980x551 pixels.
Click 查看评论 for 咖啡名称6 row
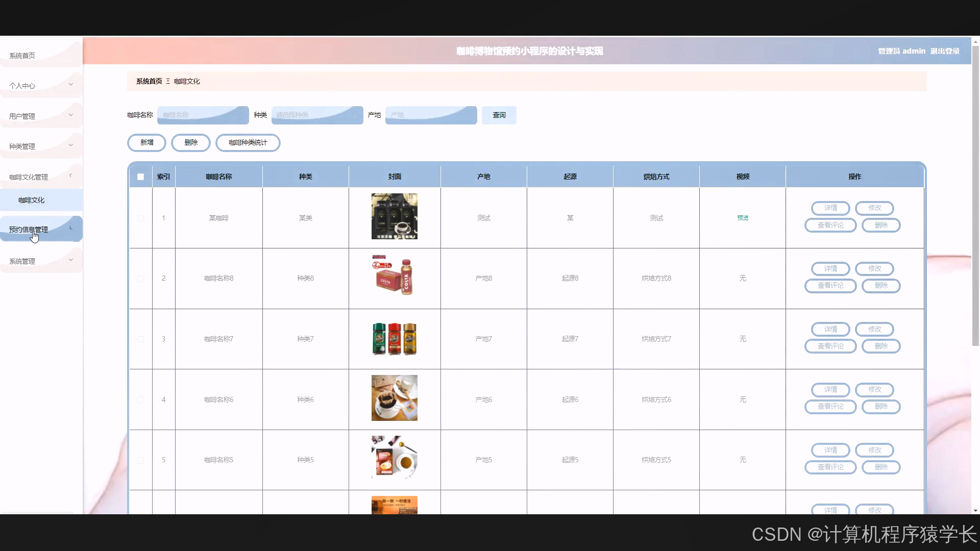tap(830, 407)
